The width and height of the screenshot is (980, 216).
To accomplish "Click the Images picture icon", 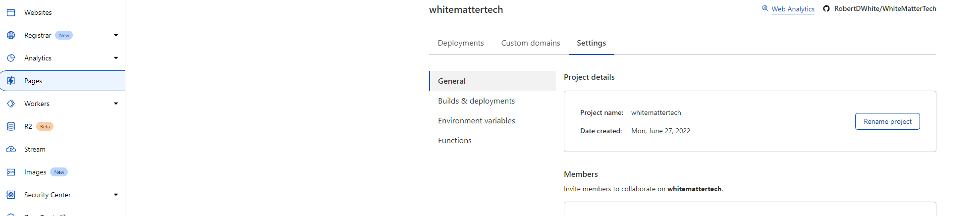I will (x=11, y=172).
